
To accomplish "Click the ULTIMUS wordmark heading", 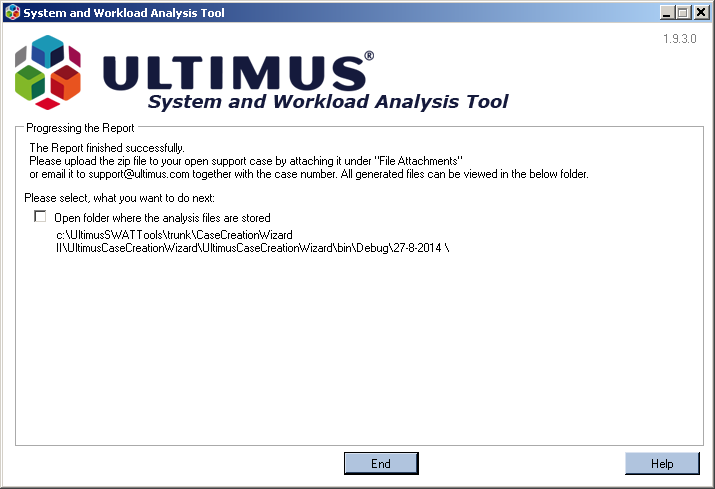I will (x=238, y=72).
